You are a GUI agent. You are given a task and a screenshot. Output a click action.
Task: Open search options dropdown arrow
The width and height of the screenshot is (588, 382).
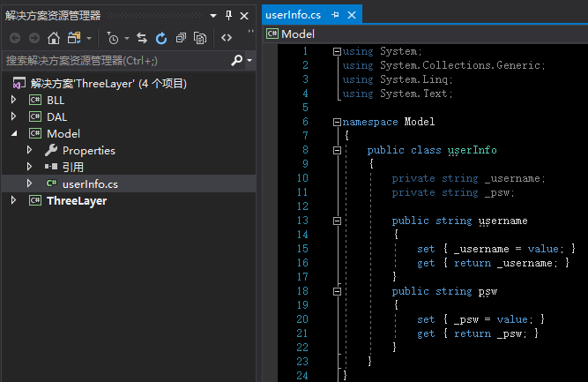coord(249,60)
